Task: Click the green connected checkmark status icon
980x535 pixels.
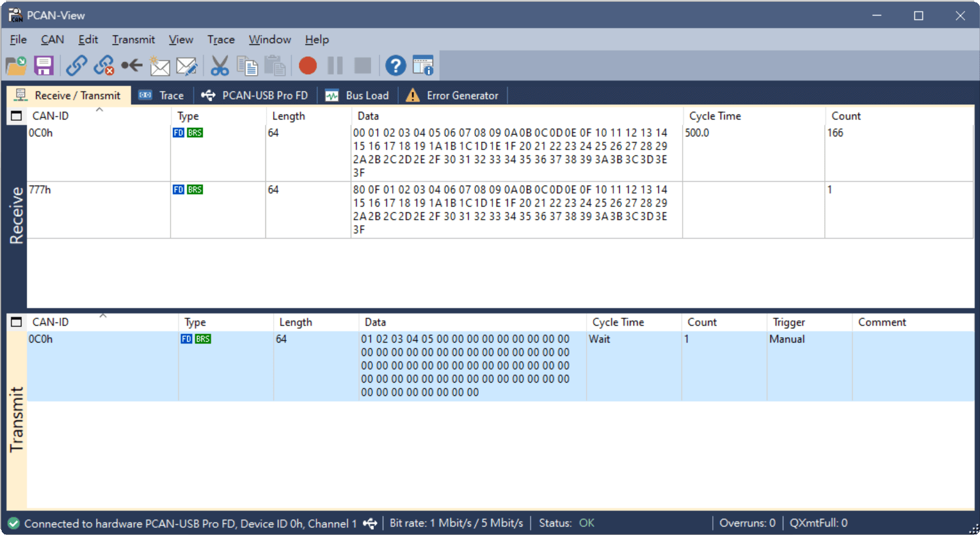Action: [14, 523]
